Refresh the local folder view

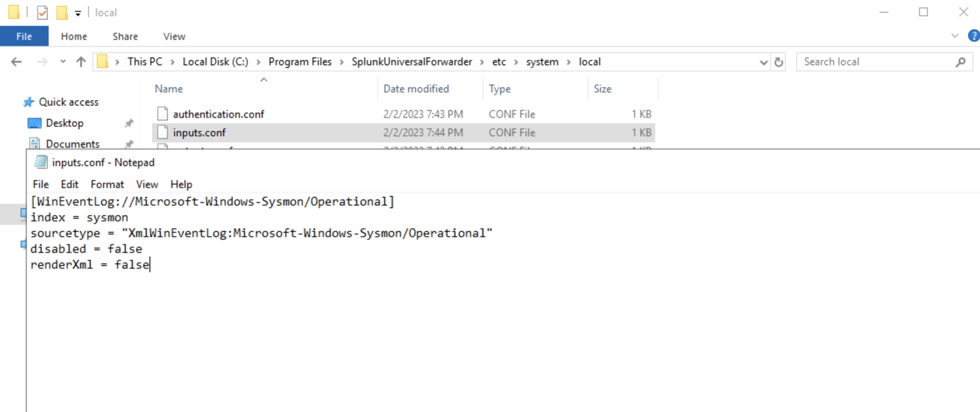coord(778,62)
